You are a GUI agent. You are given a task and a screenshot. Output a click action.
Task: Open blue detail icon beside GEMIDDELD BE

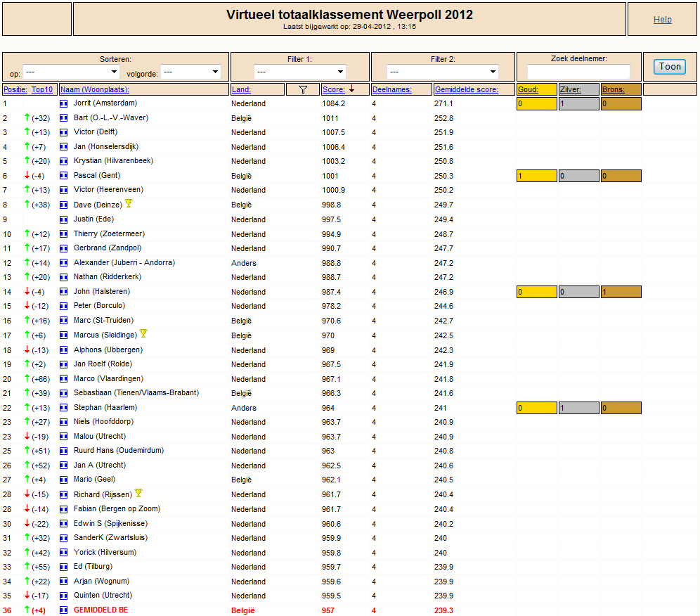point(64,610)
